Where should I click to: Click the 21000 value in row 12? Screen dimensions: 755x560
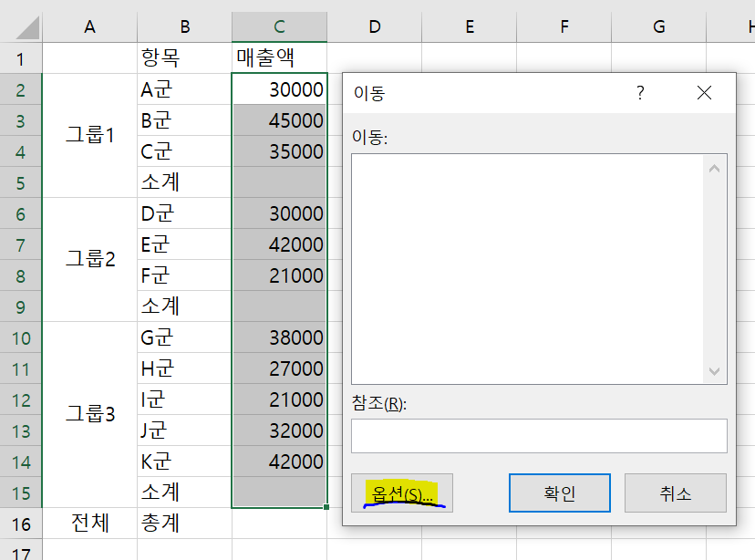279,399
